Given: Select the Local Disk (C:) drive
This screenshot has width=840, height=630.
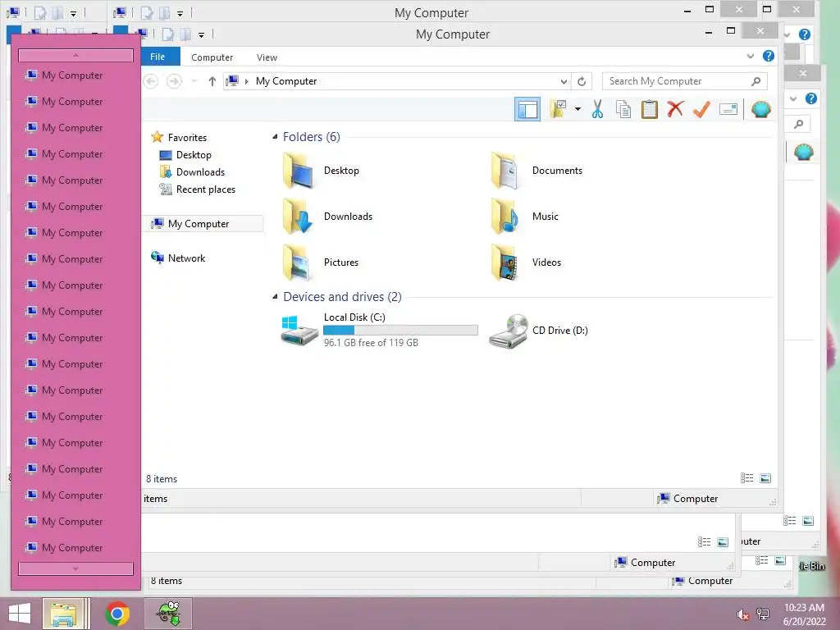Looking at the screenshot, I should [x=379, y=330].
